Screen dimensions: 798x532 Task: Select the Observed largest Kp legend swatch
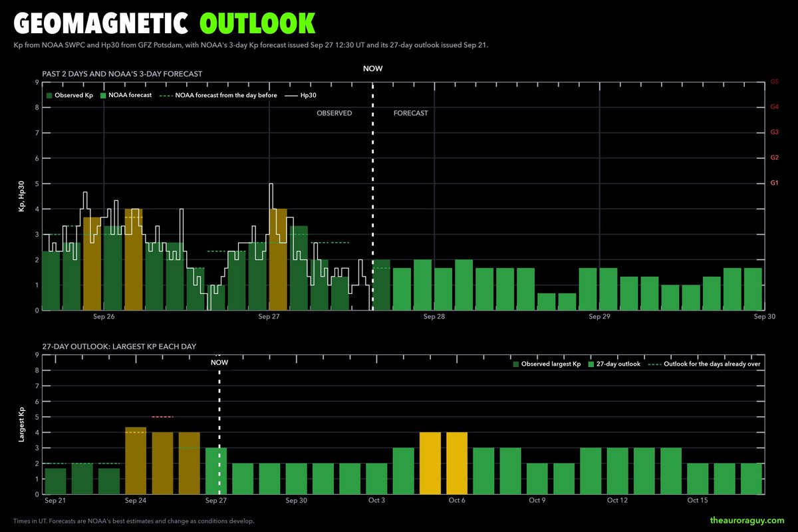click(x=517, y=364)
